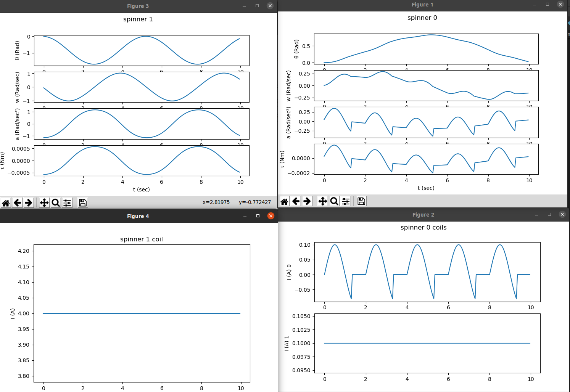Click 'spinner 0 coils' plot title
570x392 pixels.
tap(423, 227)
